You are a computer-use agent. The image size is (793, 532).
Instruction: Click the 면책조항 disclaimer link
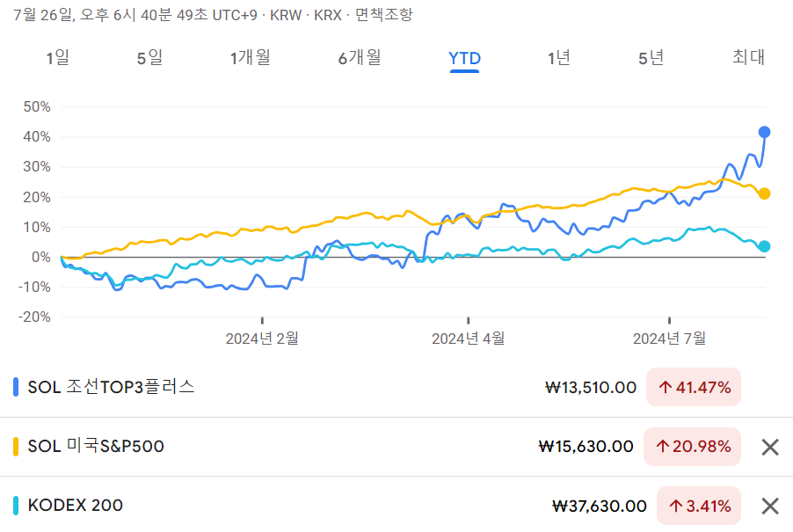384,15
